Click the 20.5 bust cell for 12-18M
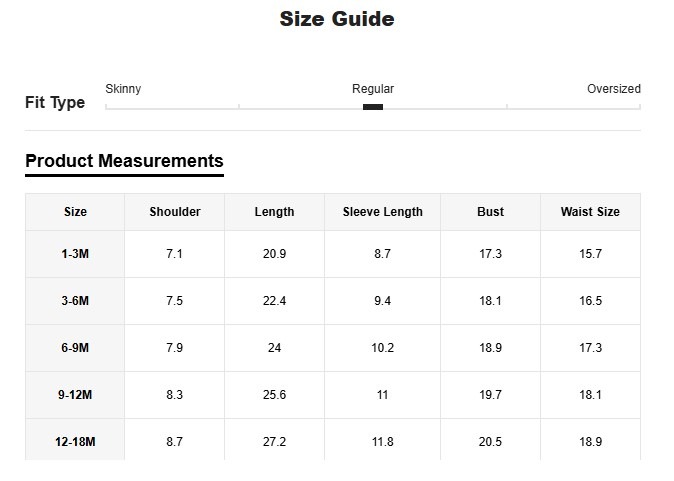Image resolution: width=674 pixels, height=481 pixels. tap(490, 442)
